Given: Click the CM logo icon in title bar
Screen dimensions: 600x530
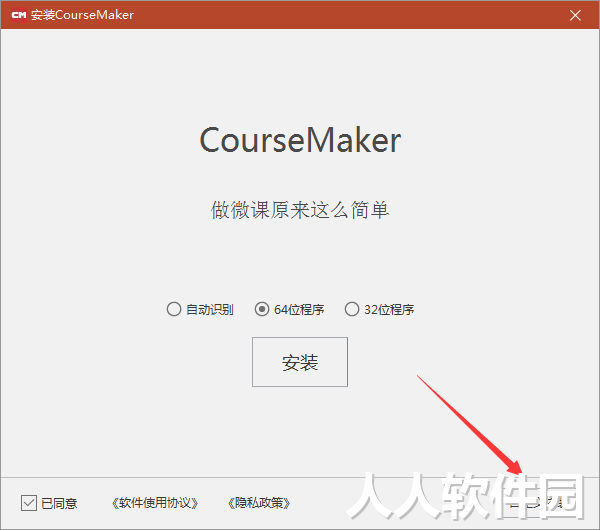Looking at the screenshot, I should coord(19,15).
